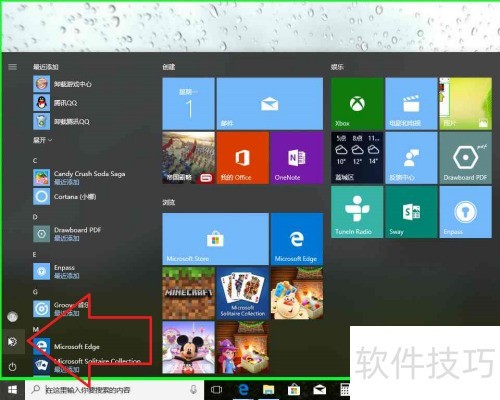Open Task View on the taskbar

(x=216, y=390)
